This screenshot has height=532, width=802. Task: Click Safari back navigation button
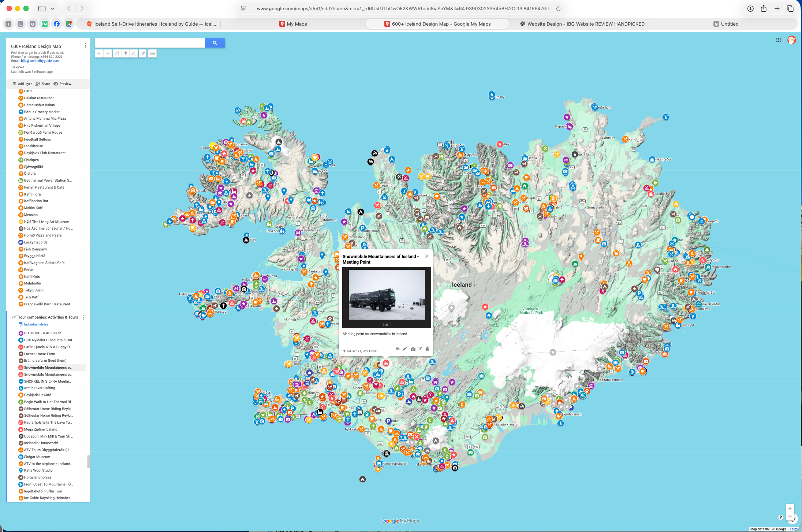(x=69, y=8)
